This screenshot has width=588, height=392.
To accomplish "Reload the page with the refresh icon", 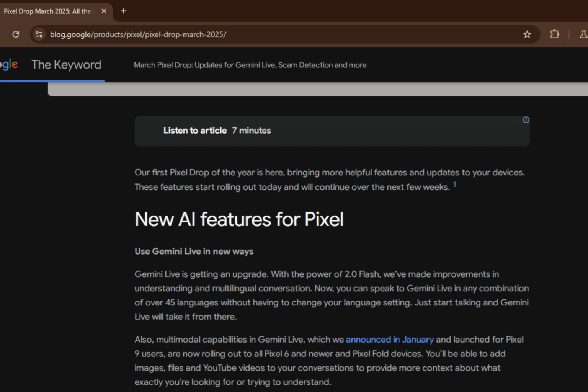I will click(16, 34).
